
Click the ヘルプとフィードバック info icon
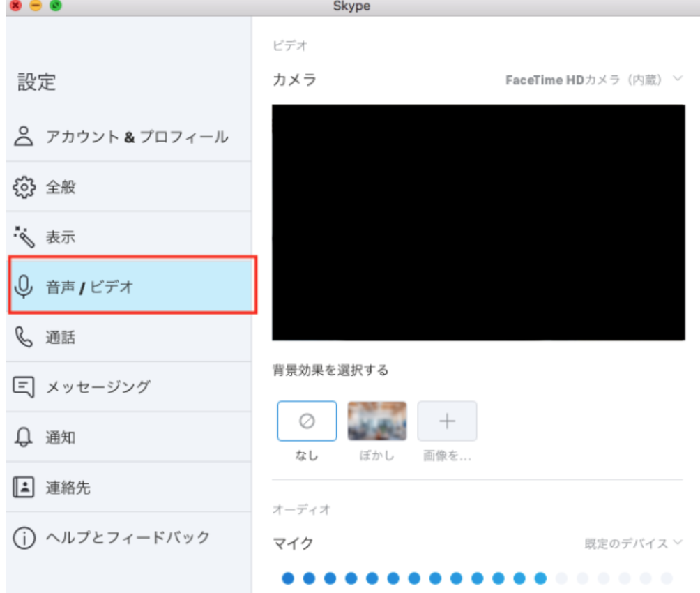26,538
